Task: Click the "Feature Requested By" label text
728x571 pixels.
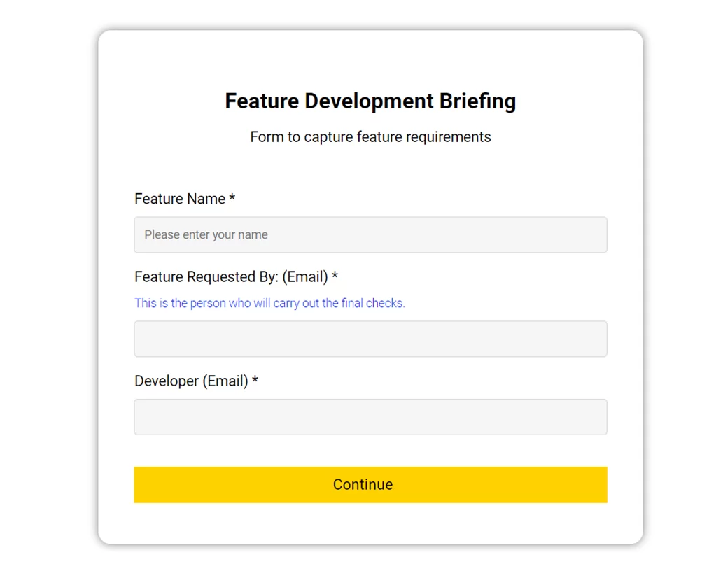Action: pyautogui.click(x=206, y=276)
